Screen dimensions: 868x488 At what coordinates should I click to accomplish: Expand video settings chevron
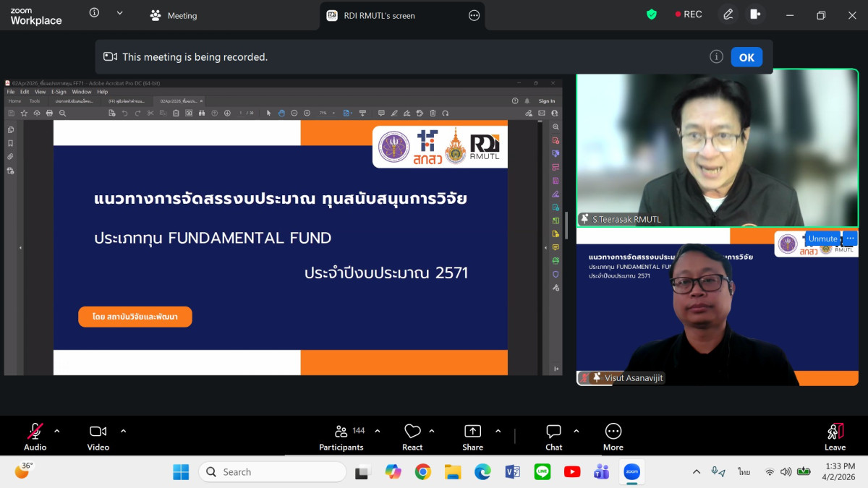tap(123, 431)
